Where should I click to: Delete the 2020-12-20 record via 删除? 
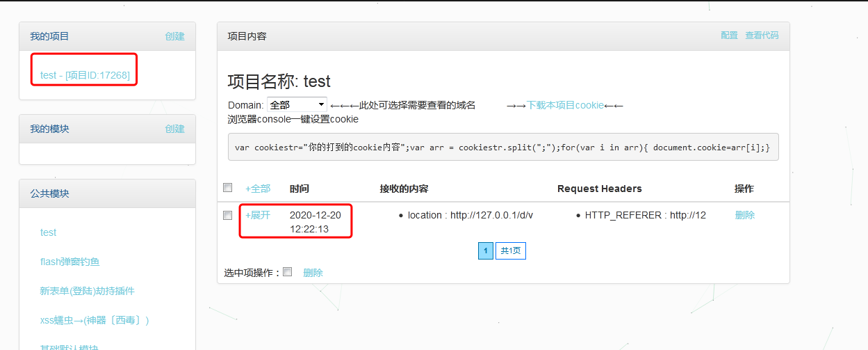(745, 215)
